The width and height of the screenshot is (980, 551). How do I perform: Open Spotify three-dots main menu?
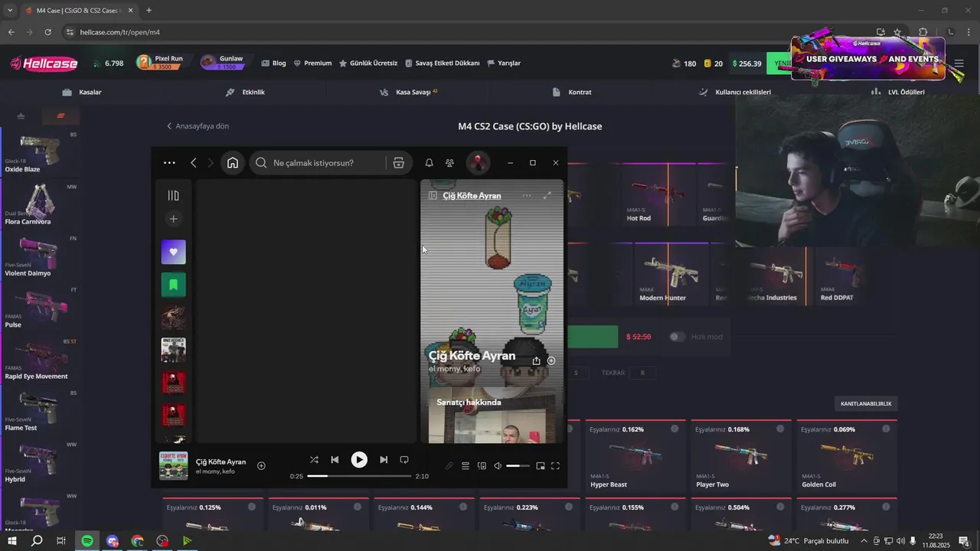pos(169,163)
